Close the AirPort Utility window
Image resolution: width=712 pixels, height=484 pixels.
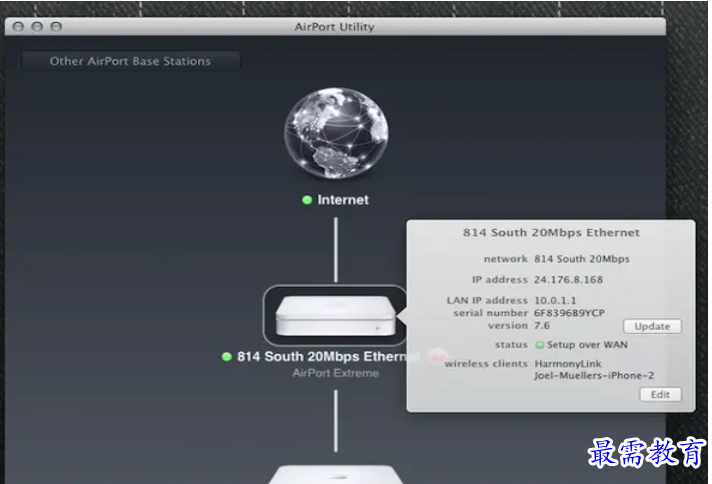point(18,27)
